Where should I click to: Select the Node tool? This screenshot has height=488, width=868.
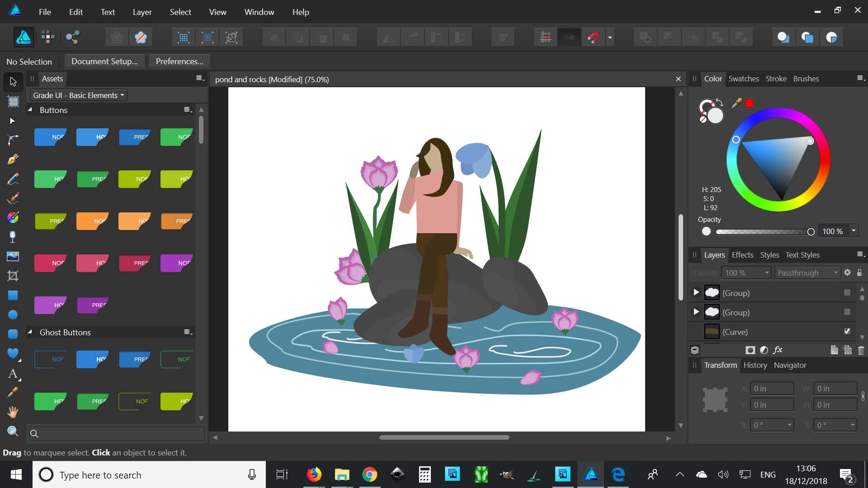[x=13, y=121]
